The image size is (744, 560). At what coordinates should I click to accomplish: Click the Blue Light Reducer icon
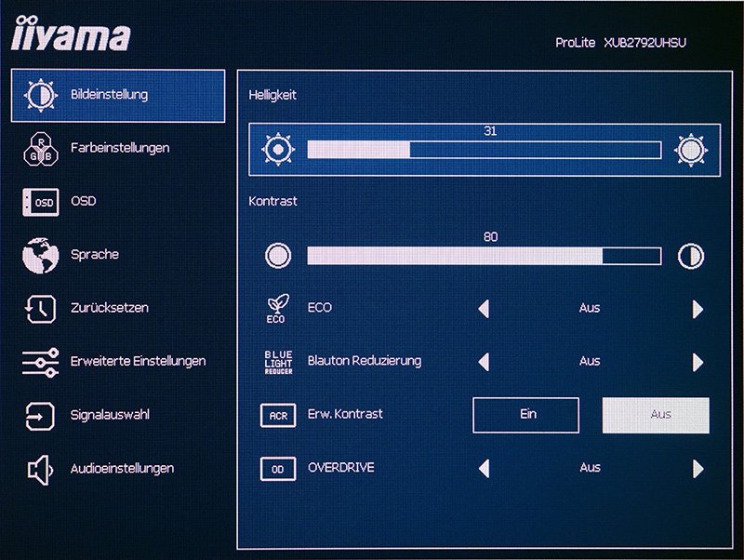point(278,363)
